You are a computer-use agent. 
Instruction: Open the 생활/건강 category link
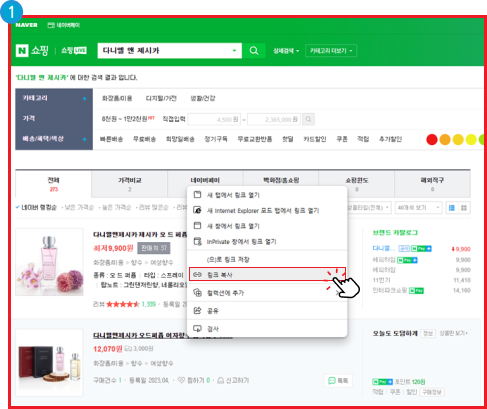click(202, 98)
